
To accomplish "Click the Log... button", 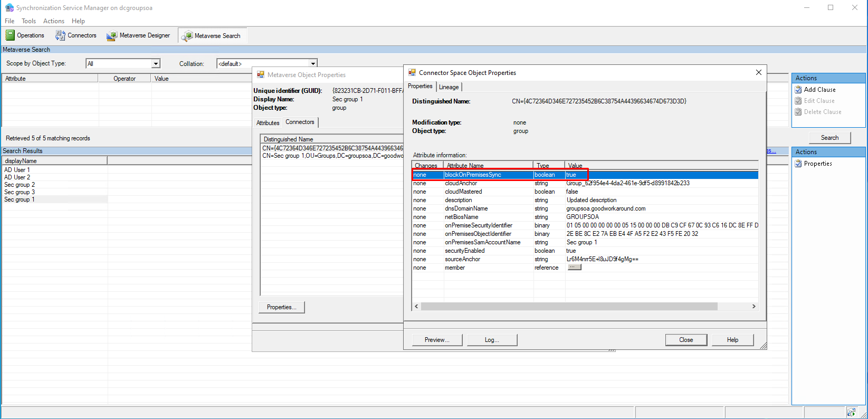I will [492, 340].
